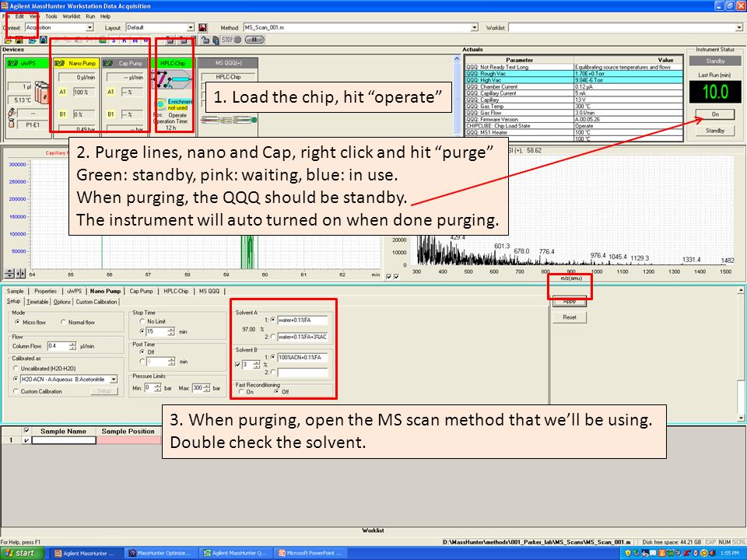Viewport: 747px width, 560px height.
Task: Click the pause pill toolbar button
Action: pos(254,40)
